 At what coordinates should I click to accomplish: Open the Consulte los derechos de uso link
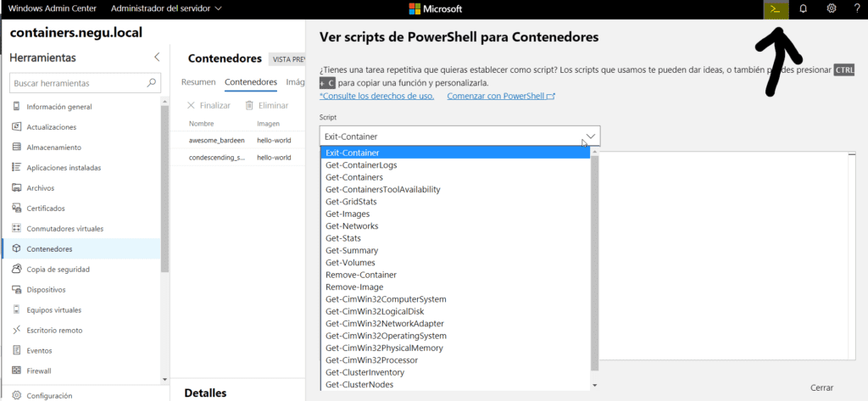[x=376, y=96]
